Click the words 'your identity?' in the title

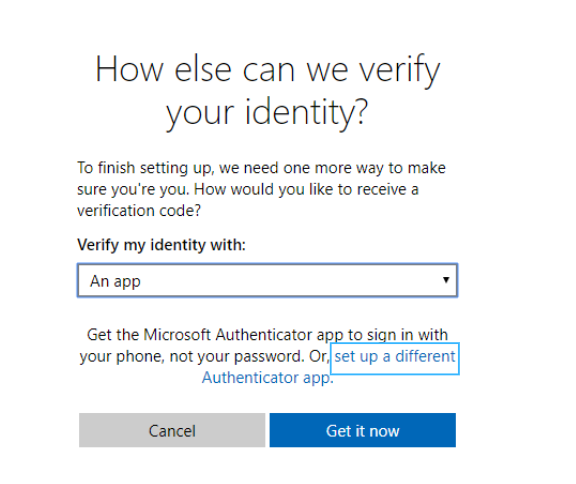pos(267,112)
